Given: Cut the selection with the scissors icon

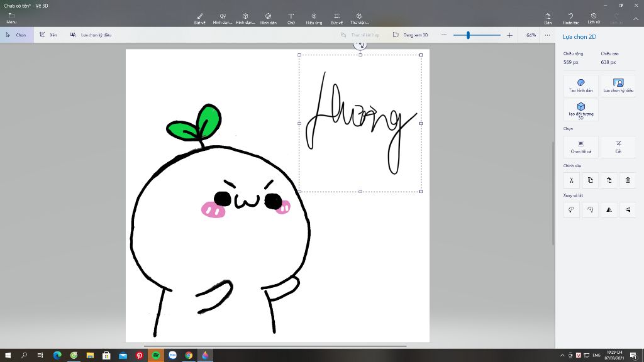Looking at the screenshot, I should [x=571, y=180].
